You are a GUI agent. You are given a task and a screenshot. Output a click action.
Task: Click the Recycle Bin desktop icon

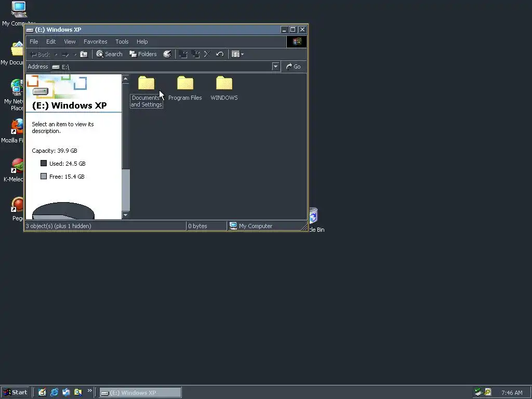tap(313, 216)
